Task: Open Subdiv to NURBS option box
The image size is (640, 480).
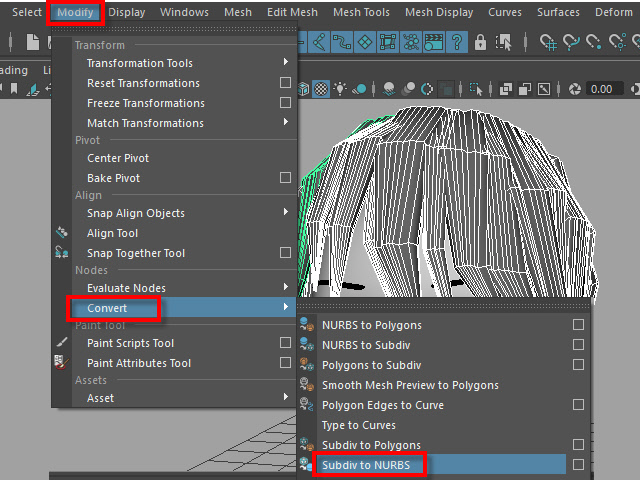Action: [578, 465]
